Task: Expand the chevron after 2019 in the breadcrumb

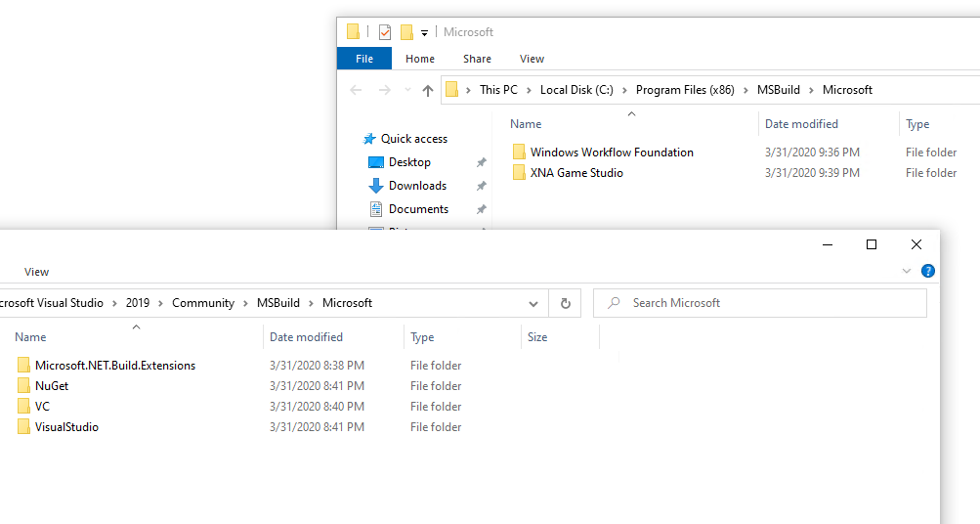Action: pyautogui.click(x=160, y=304)
